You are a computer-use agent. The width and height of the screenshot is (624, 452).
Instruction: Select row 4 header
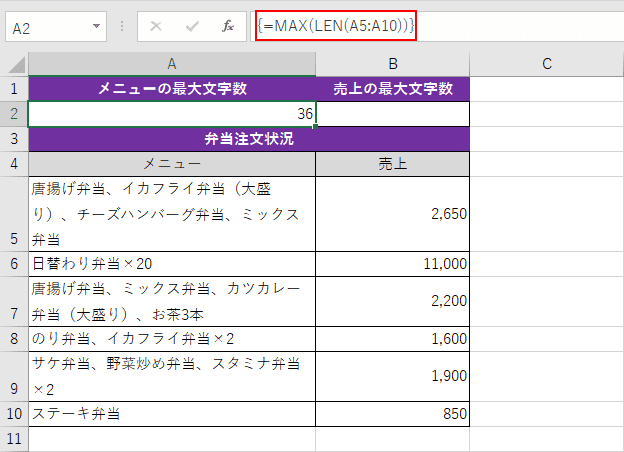[14, 164]
